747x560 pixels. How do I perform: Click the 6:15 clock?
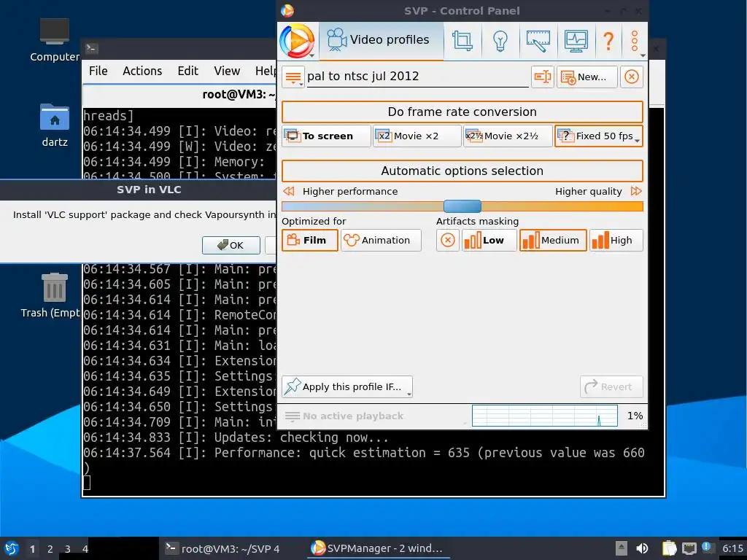pos(732,548)
